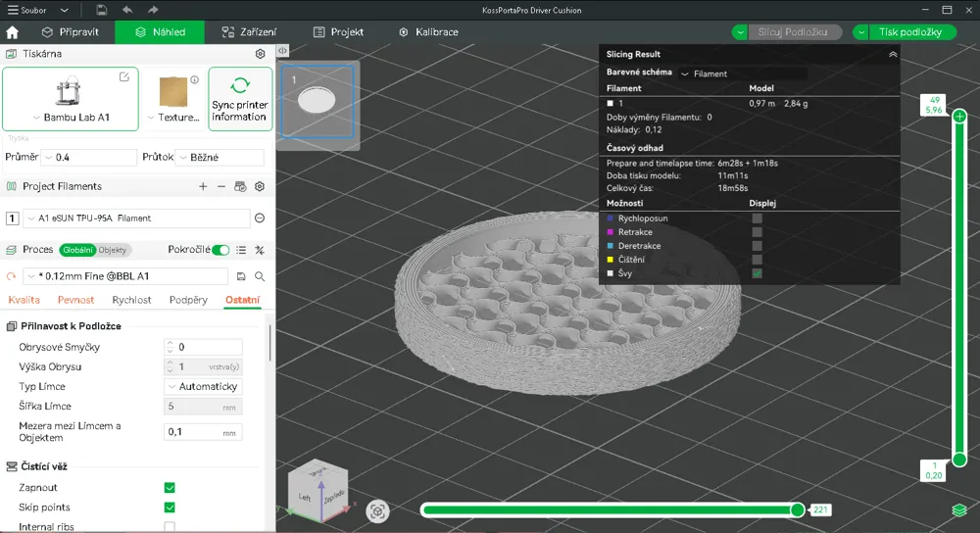Open the Pevnost settings tab

75,300
